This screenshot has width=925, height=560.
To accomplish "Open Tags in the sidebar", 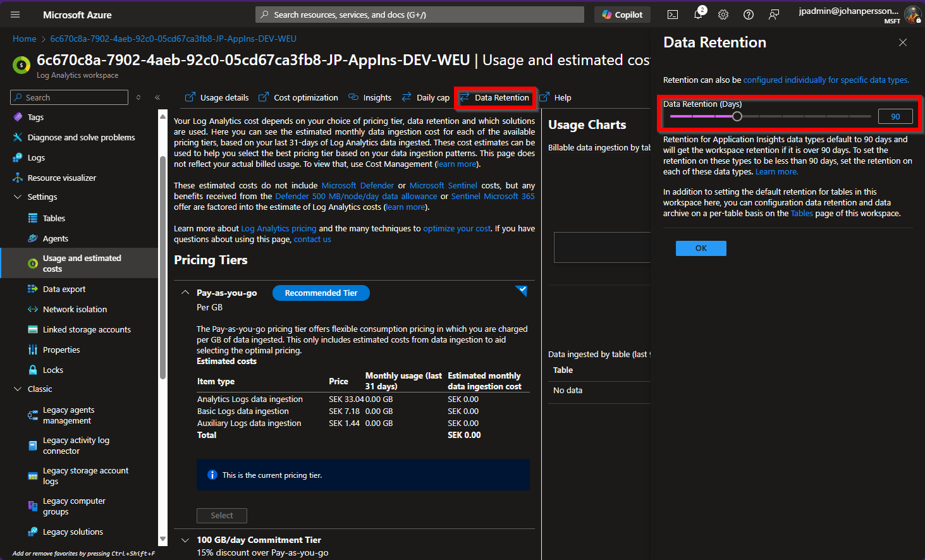I will (35, 117).
